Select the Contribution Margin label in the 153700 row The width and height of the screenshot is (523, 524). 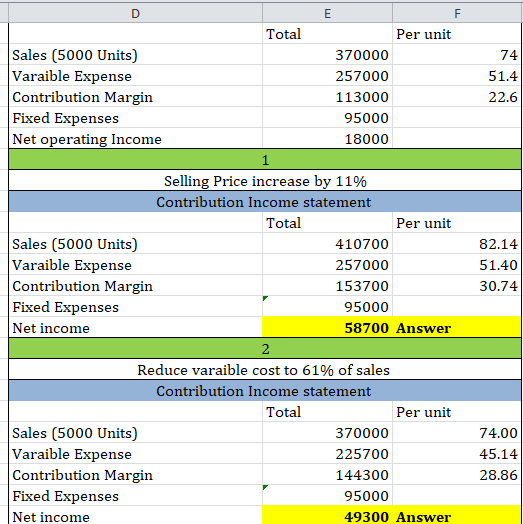pyautogui.click(x=83, y=286)
